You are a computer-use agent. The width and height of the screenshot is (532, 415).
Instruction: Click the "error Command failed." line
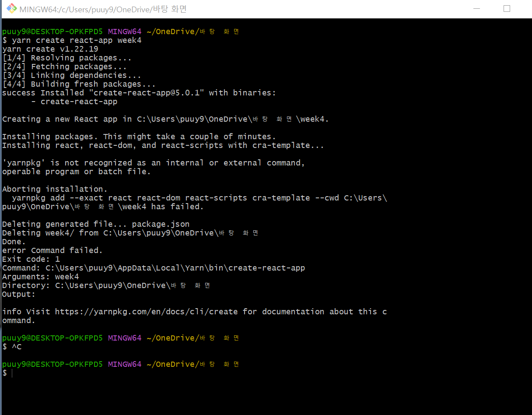click(x=52, y=250)
